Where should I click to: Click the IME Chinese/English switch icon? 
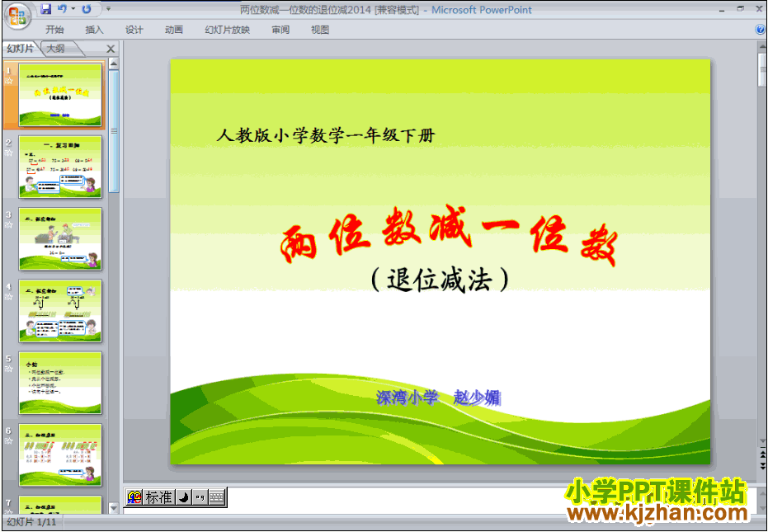(x=134, y=497)
